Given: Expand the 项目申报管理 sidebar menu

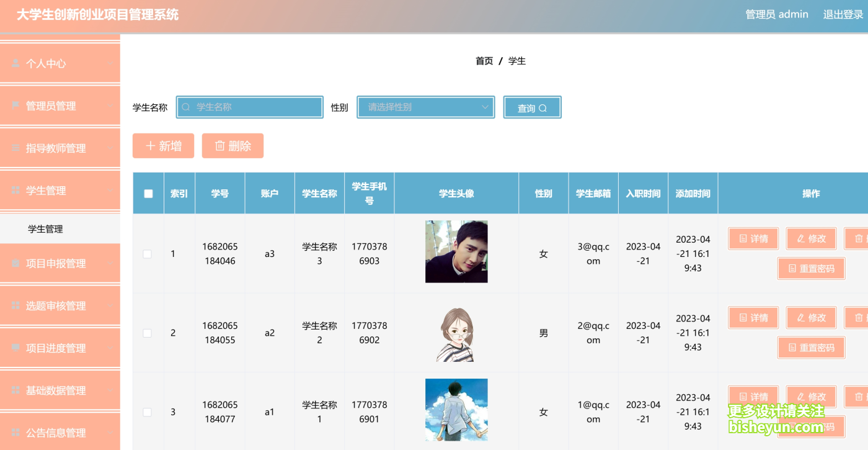Looking at the screenshot, I should tap(60, 263).
